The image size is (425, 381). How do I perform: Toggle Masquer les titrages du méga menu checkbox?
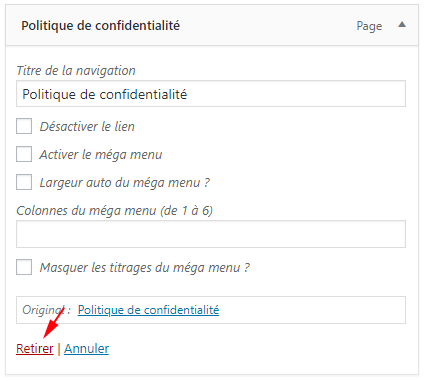(24, 267)
